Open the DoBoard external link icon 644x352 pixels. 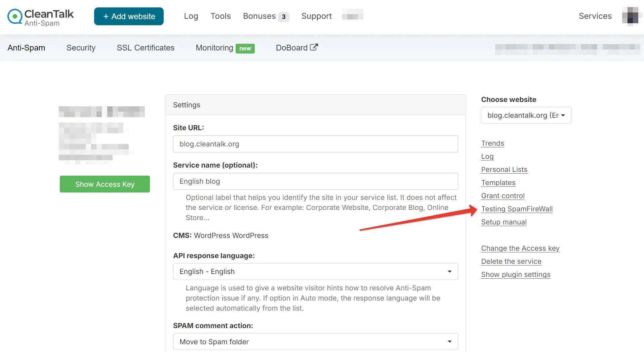click(314, 47)
